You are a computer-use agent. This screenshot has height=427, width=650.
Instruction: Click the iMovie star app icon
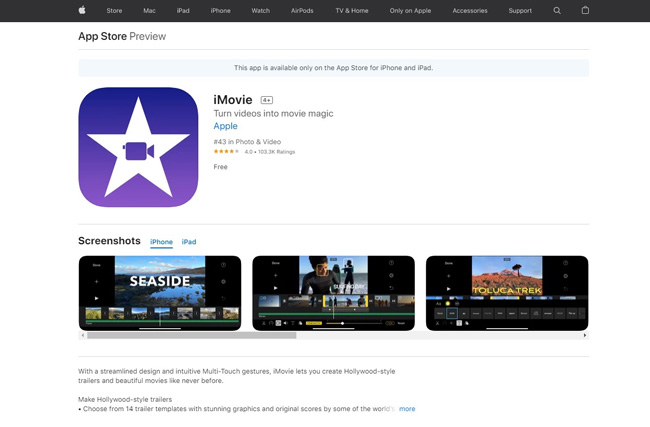pyautogui.click(x=138, y=147)
